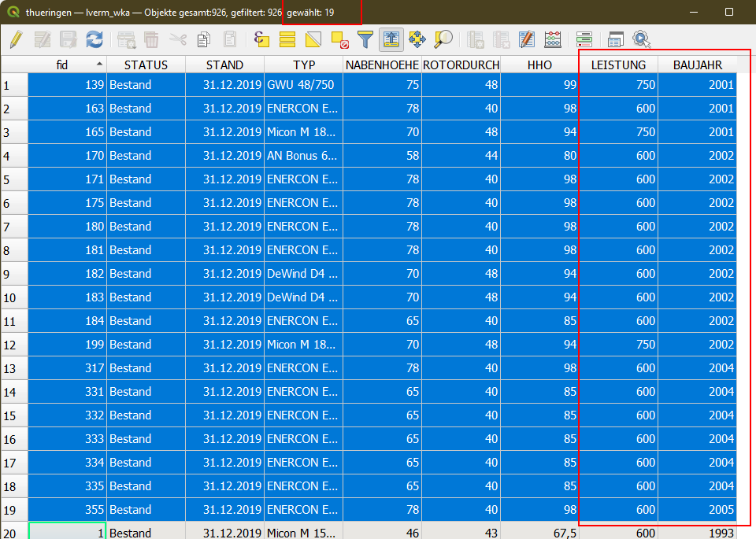Open Select features by expression icon
The height and width of the screenshot is (539, 756).
click(x=261, y=39)
